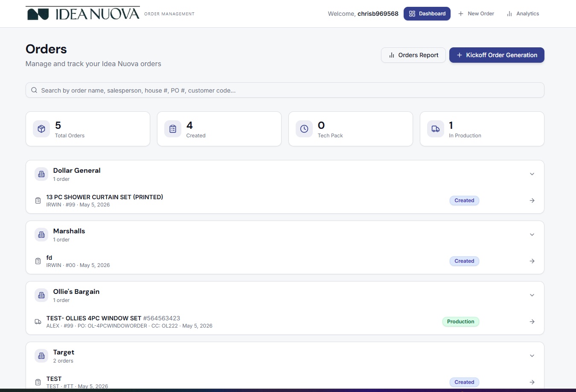Select the Created orders card
This screenshot has height=392, width=576.
pos(219,129)
